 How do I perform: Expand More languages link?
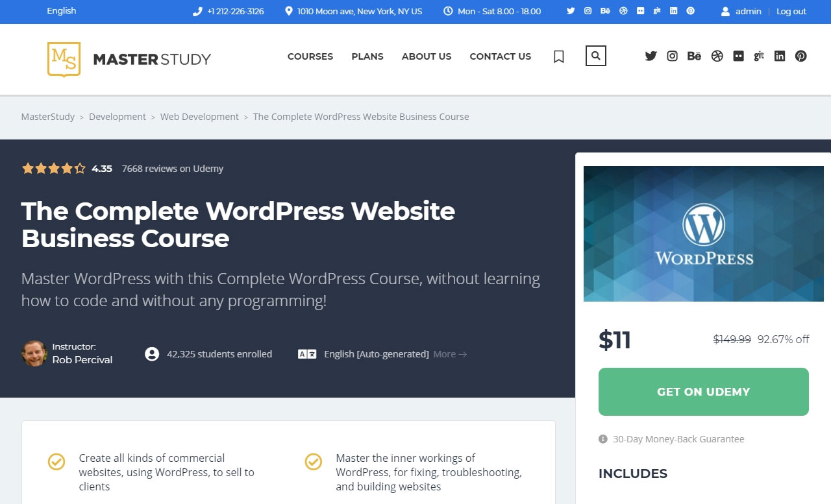(x=450, y=354)
